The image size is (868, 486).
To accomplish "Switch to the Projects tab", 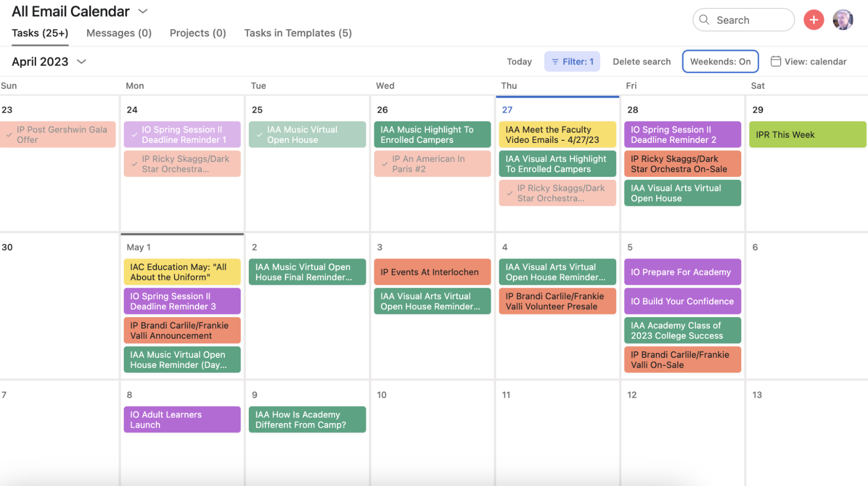I will (x=198, y=33).
